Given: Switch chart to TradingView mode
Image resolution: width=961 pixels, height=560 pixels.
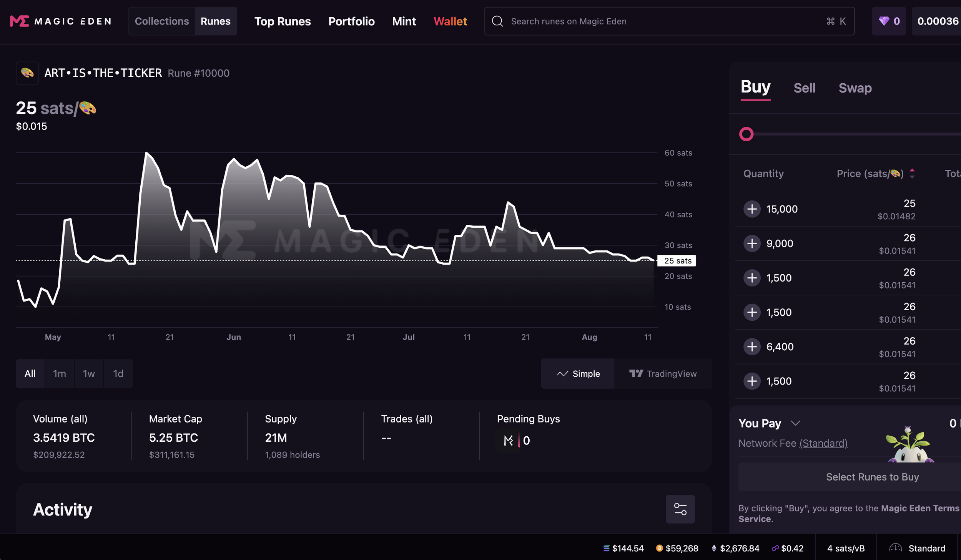Looking at the screenshot, I should tap(663, 374).
